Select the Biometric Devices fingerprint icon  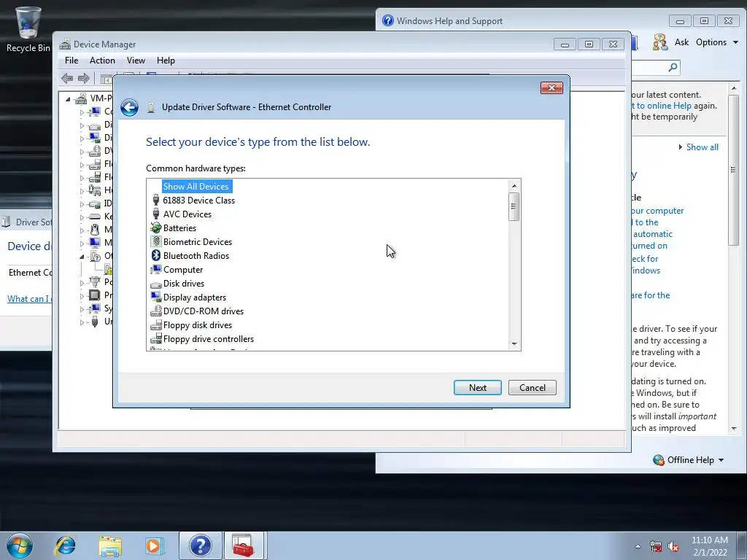(x=156, y=241)
